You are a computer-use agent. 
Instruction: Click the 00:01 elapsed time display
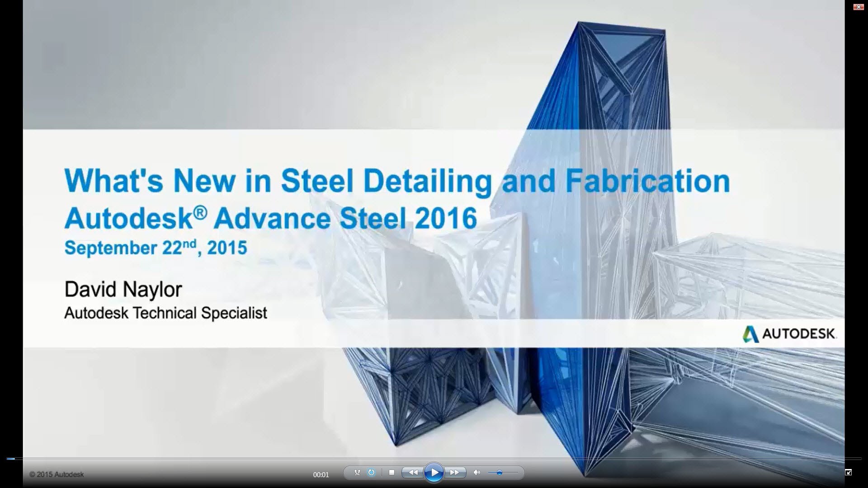pyautogui.click(x=321, y=475)
